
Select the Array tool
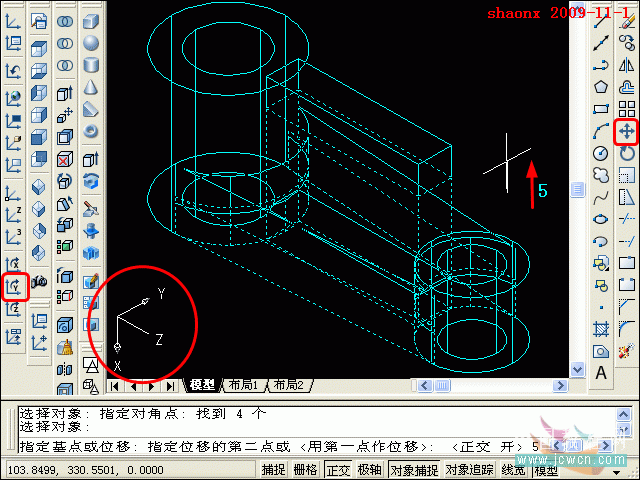pos(627,109)
